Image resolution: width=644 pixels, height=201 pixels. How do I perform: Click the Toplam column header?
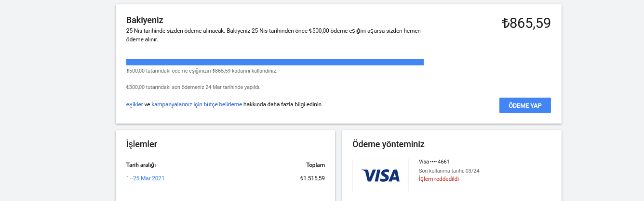[315, 165]
